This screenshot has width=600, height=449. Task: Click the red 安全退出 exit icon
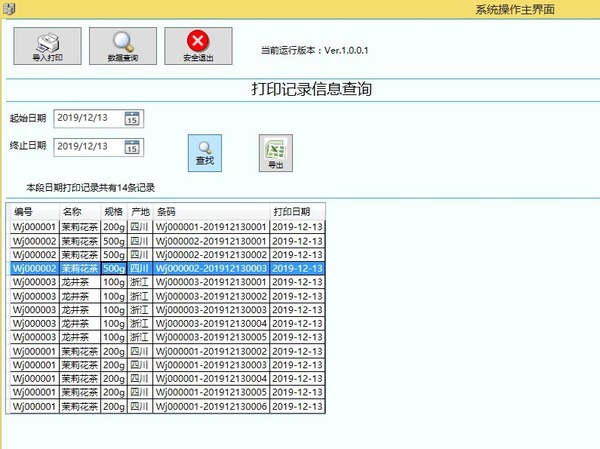[198, 46]
